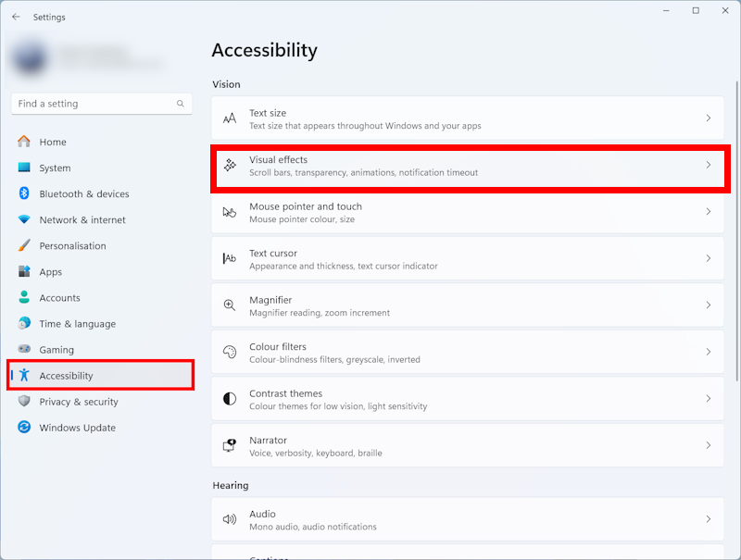Expand Text size settings via its chevron
Screen dimensions: 741x560
[x=708, y=118]
